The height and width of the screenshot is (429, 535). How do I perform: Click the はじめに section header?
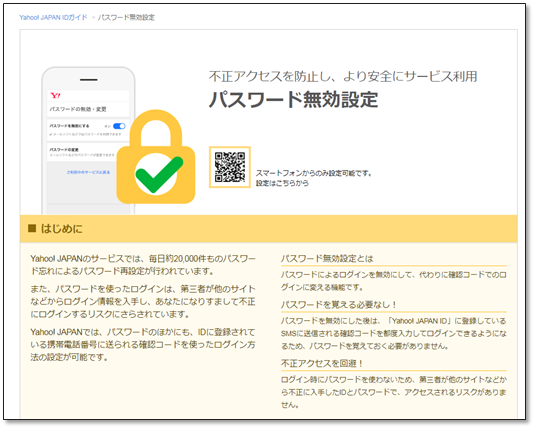[269, 229]
